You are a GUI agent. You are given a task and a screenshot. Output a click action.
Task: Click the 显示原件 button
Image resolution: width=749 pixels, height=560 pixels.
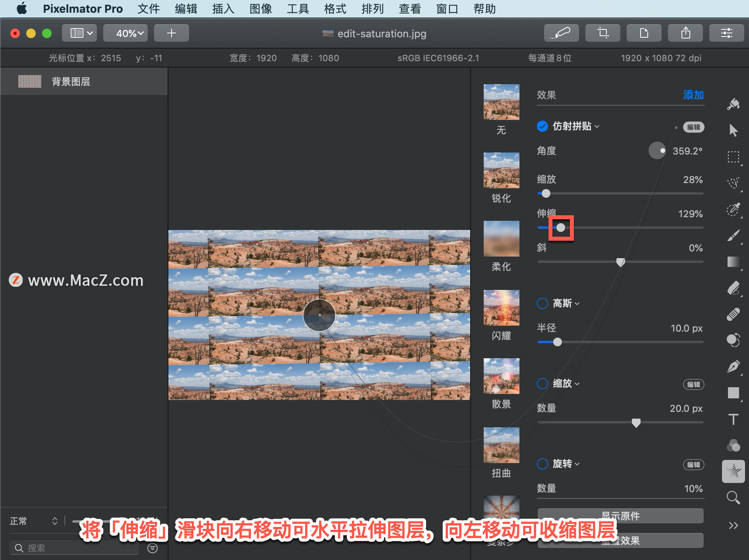(620, 516)
